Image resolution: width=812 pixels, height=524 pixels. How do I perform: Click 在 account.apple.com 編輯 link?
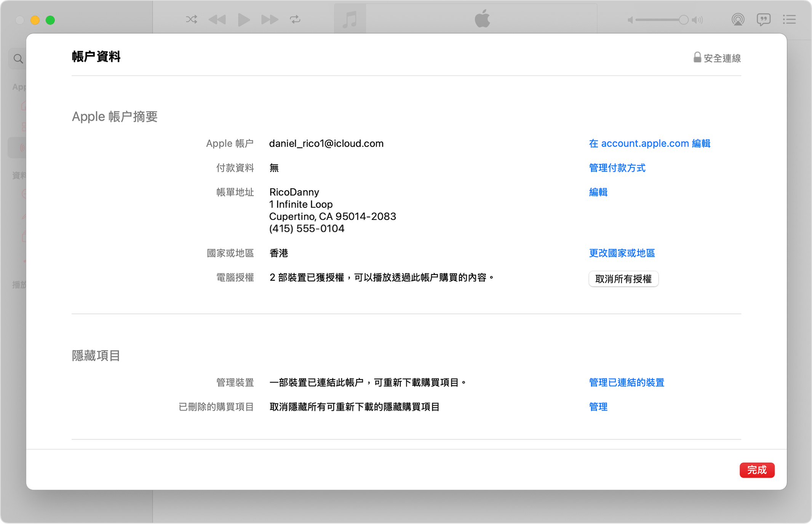click(x=649, y=143)
